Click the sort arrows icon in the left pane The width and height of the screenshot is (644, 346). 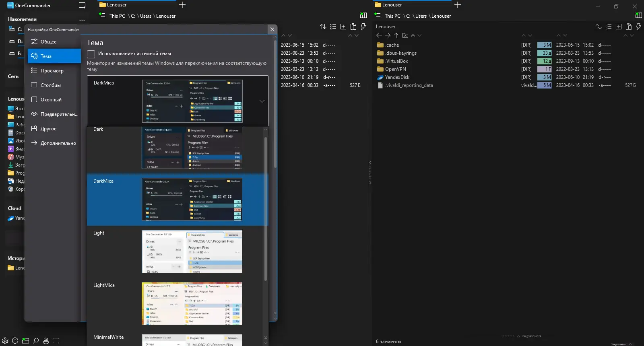(323, 27)
